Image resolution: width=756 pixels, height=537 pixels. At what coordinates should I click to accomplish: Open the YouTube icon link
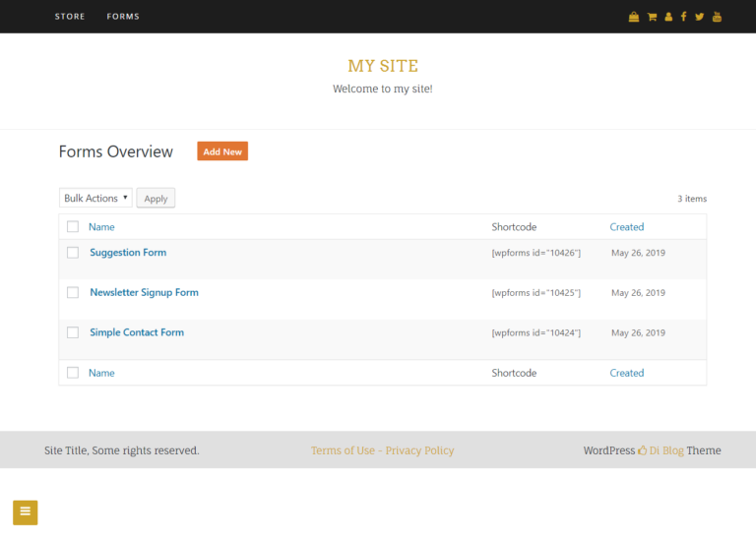[x=718, y=17]
